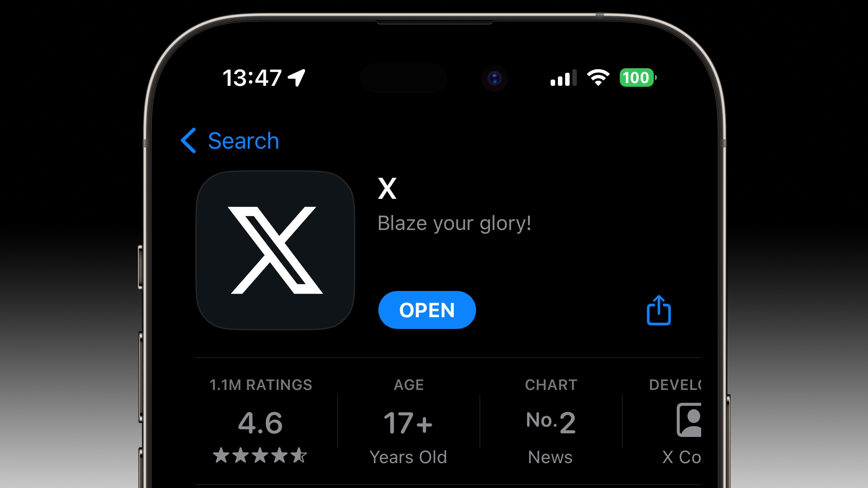This screenshot has height=488, width=868.
Task: Scroll down to see more app details
Action: coord(434,417)
